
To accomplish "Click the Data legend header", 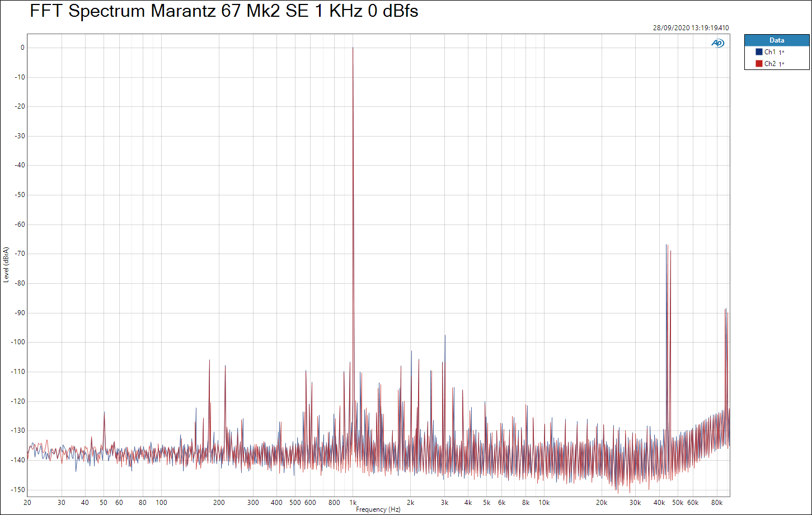I will 776,40.
